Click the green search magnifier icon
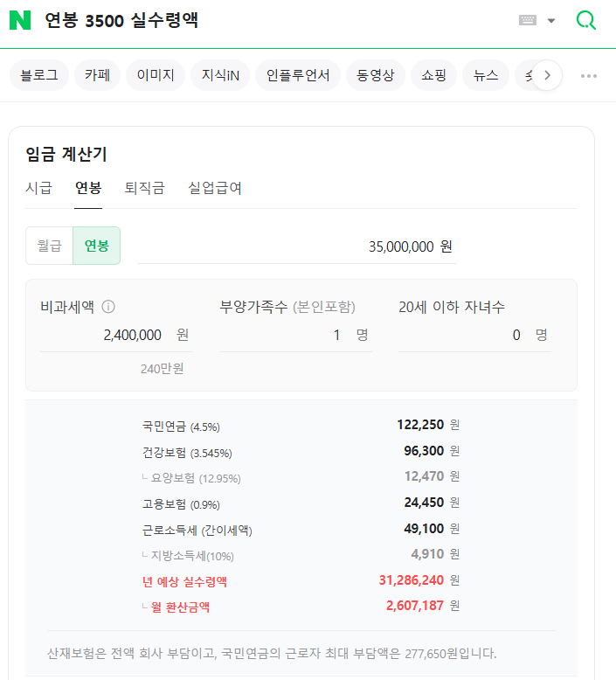The width and height of the screenshot is (616, 680). [x=585, y=20]
